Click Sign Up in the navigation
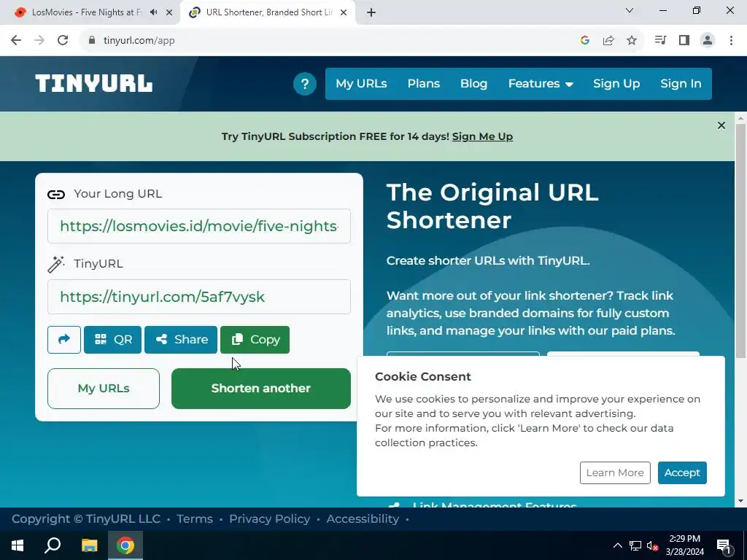 [616, 84]
